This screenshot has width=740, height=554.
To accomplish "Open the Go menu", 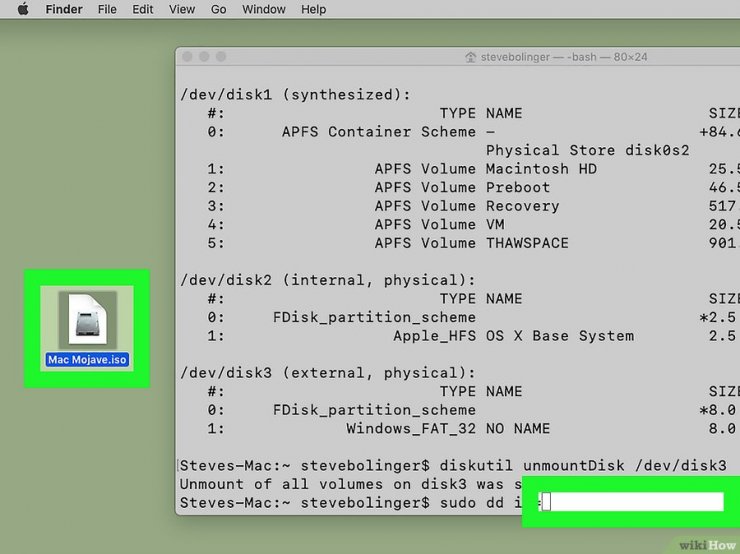I will tap(219, 9).
